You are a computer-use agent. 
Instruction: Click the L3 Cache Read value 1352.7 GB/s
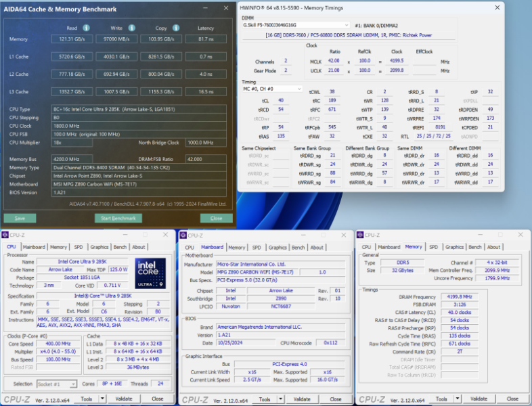point(72,91)
